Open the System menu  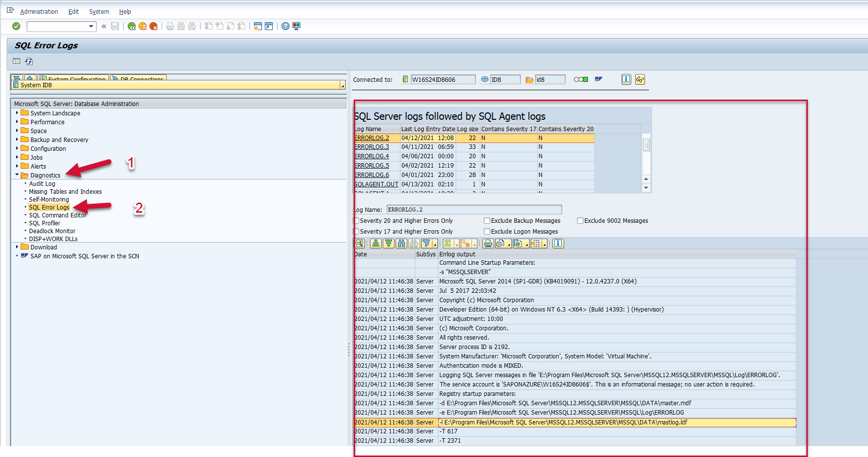click(x=99, y=11)
